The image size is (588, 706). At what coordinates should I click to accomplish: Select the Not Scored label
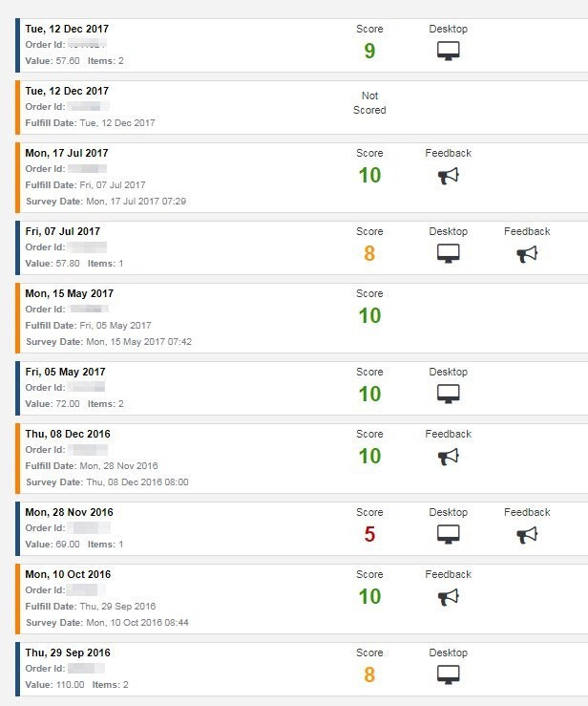(369, 103)
